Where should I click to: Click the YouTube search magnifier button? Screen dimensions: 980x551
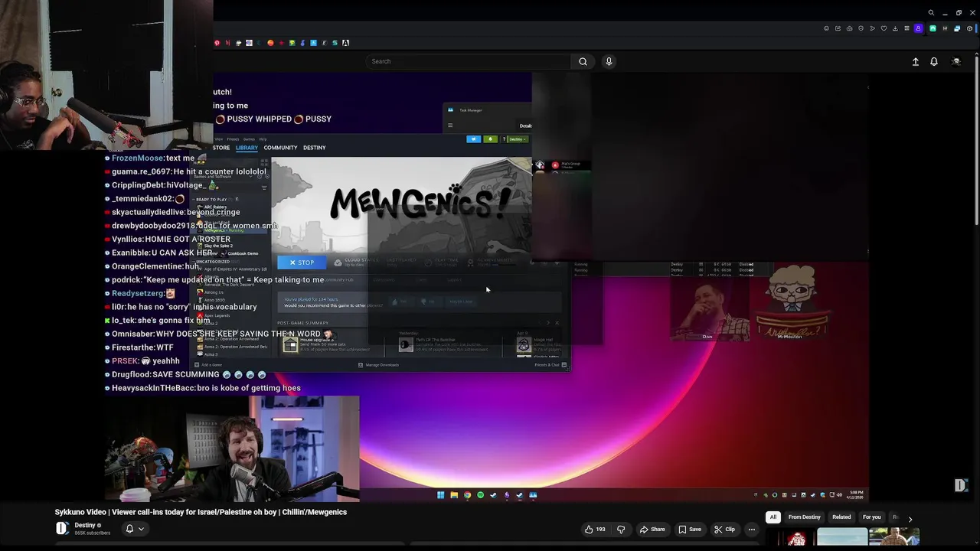tap(583, 61)
